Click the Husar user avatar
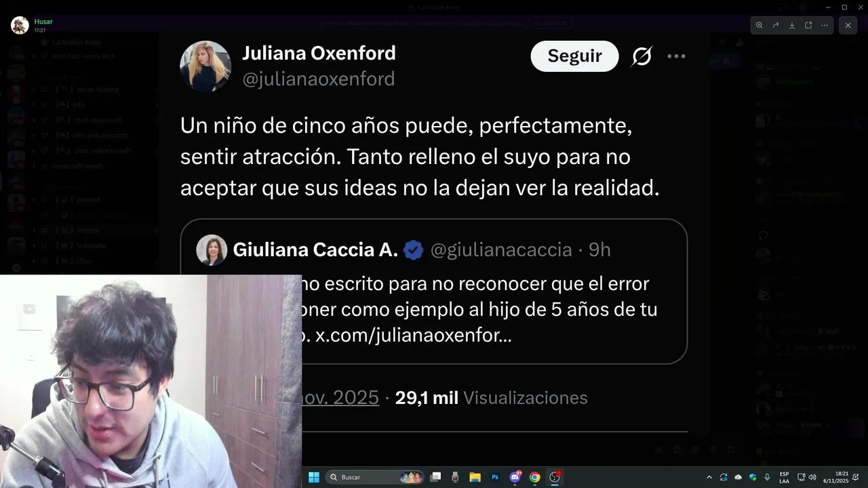 click(x=20, y=25)
